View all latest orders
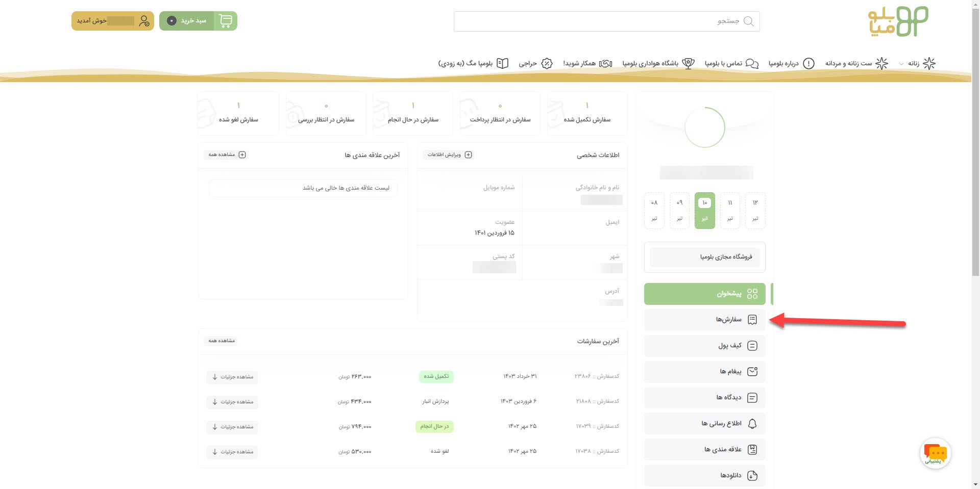The height and width of the screenshot is (489, 980). (x=222, y=341)
